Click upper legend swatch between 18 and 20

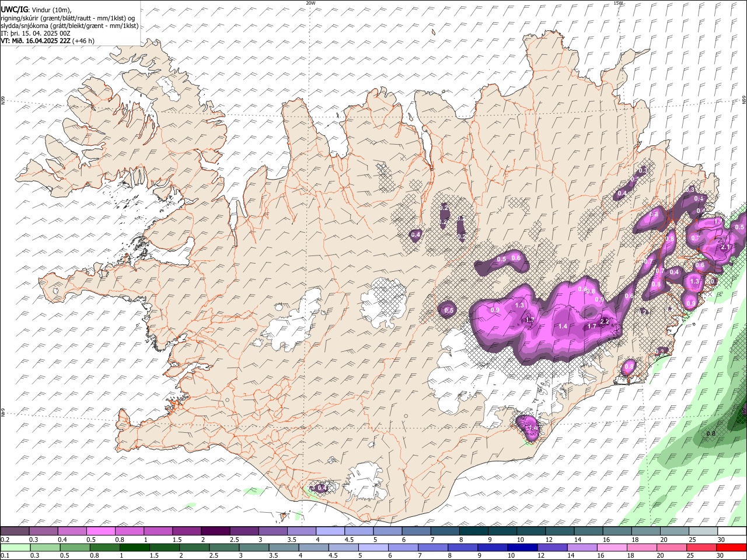tap(646, 531)
